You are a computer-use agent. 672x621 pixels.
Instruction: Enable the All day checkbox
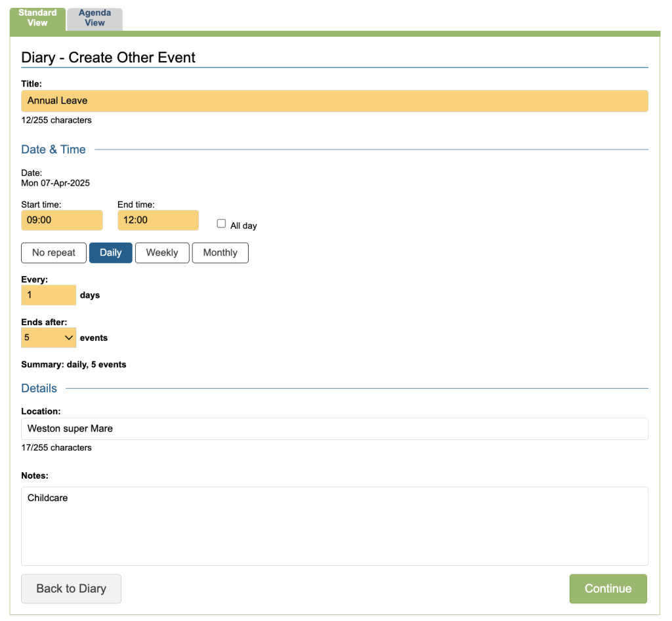click(221, 224)
